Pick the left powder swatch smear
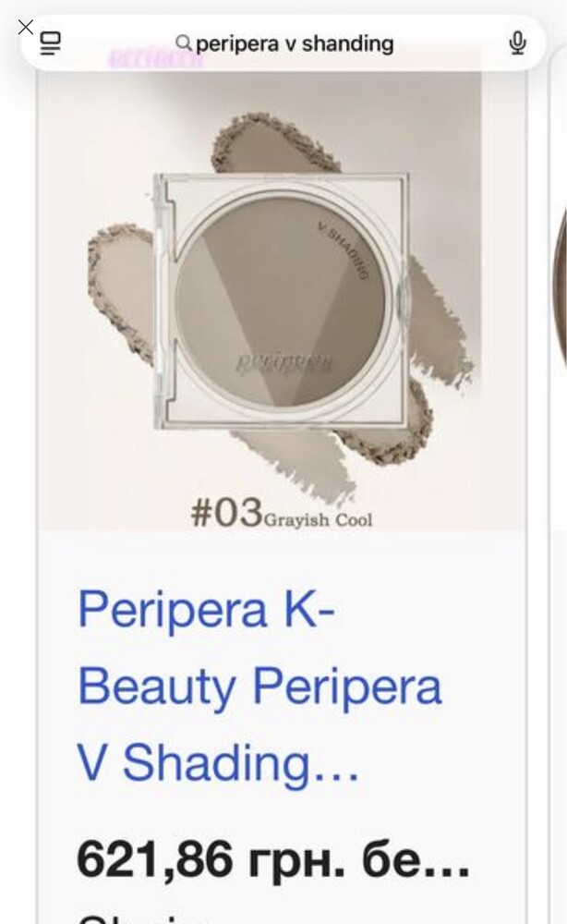 coord(122,288)
